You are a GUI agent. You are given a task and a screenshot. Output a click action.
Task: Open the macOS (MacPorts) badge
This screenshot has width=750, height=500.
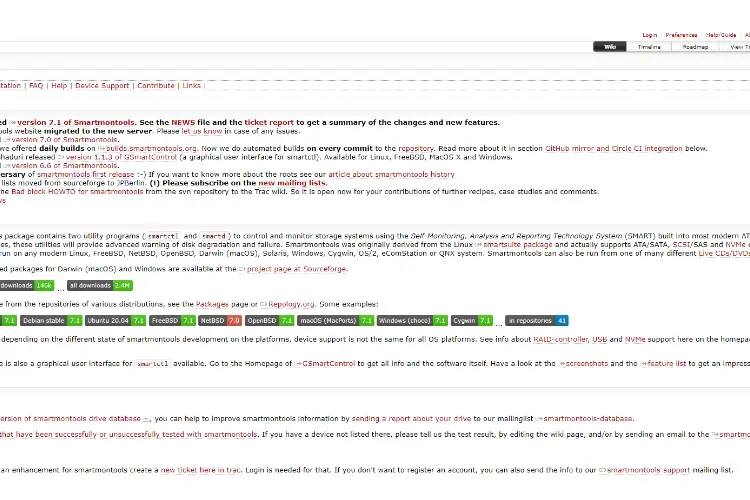click(336, 321)
